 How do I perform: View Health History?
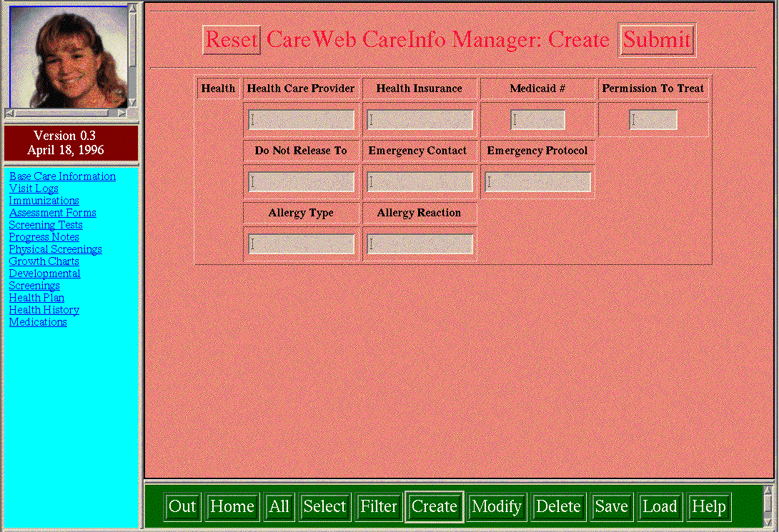44,310
